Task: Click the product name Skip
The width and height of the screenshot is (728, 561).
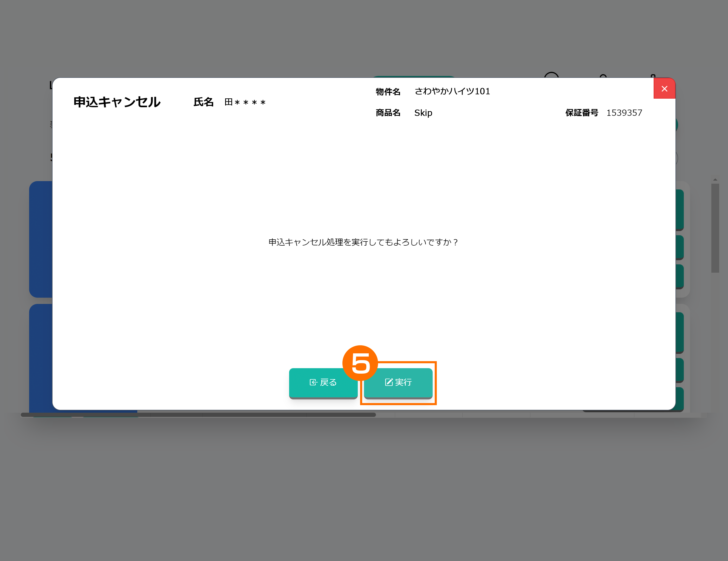Action: point(423,113)
